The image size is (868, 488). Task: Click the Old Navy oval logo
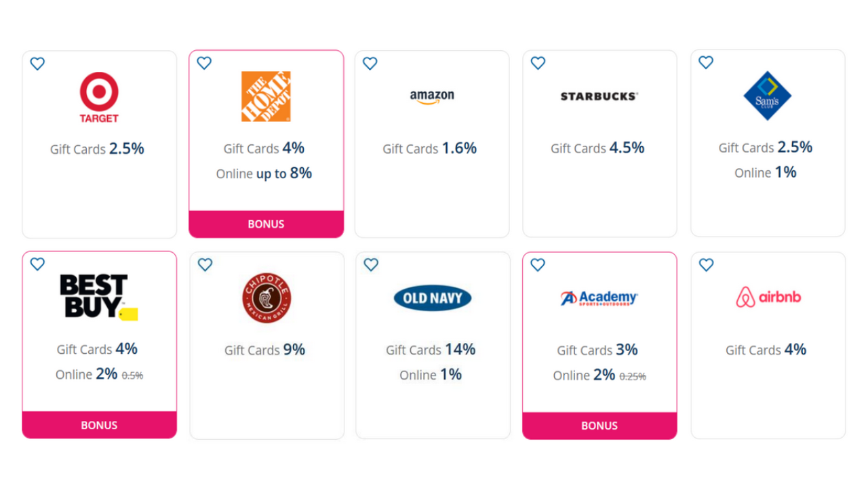pos(433,298)
